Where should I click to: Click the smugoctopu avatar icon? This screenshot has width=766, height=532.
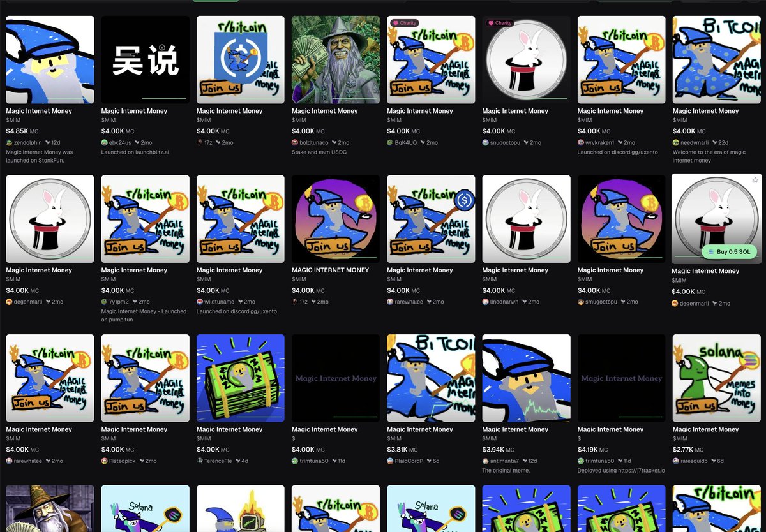[581, 302]
